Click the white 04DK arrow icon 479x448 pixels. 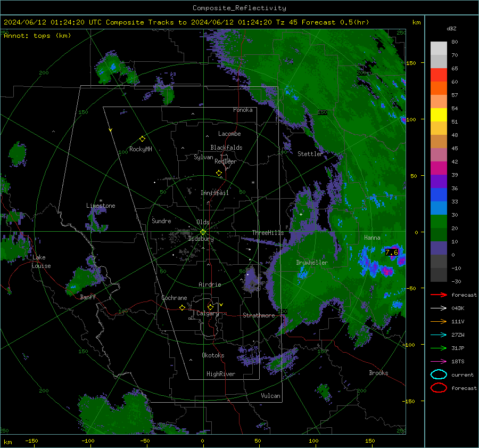(439, 308)
